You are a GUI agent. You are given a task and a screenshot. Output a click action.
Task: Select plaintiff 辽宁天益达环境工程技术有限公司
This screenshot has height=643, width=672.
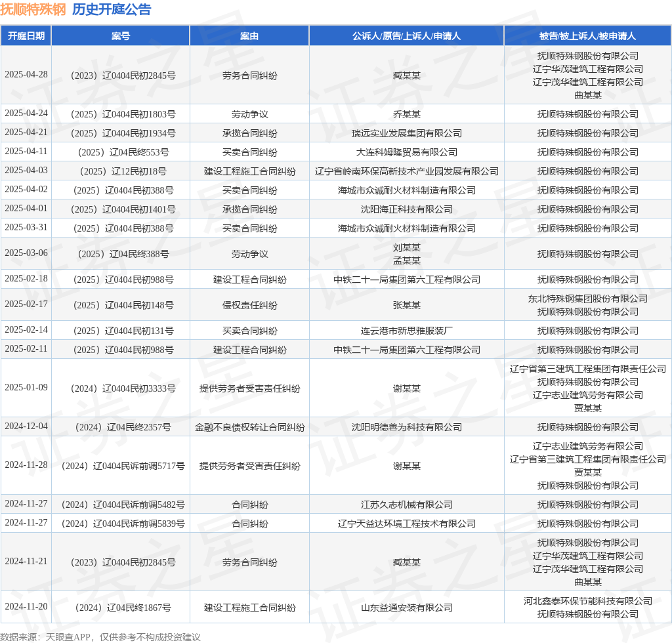407,524
